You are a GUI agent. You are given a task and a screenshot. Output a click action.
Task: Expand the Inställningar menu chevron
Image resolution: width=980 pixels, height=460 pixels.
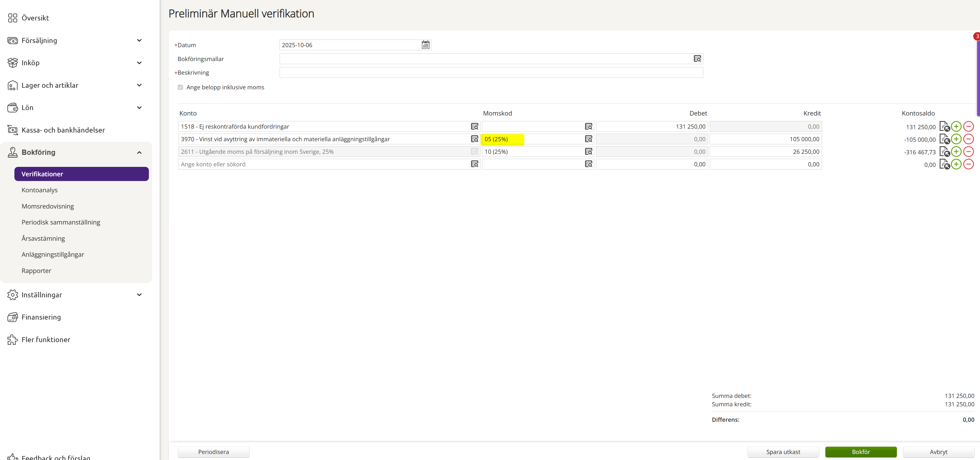pyautogui.click(x=139, y=295)
